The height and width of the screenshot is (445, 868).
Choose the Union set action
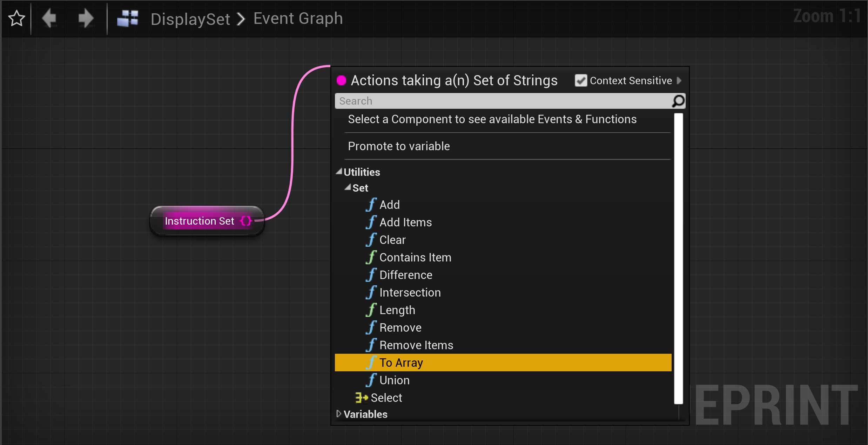click(394, 380)
